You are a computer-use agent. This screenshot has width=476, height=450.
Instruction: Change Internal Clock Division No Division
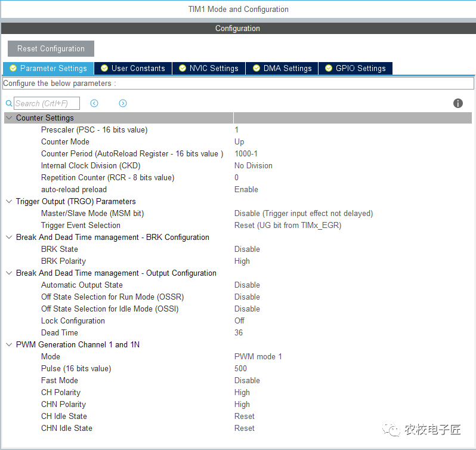(254, 166)
